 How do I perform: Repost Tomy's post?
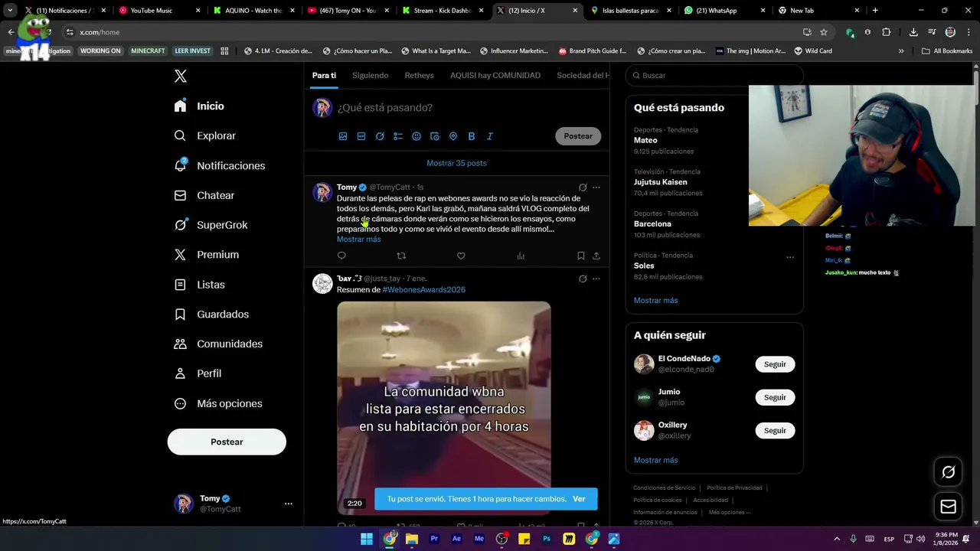coord(401,256)
